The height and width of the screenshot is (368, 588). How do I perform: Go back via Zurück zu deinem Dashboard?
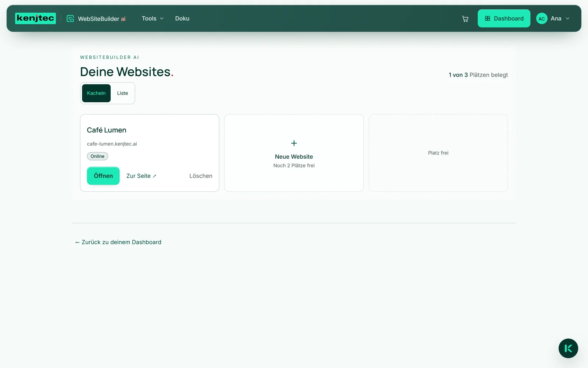118,242
